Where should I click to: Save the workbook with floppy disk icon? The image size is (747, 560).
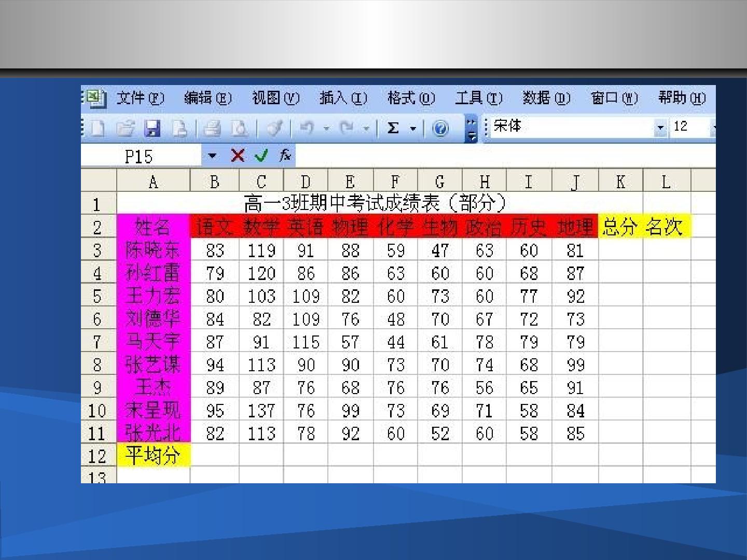pos(152,128)
